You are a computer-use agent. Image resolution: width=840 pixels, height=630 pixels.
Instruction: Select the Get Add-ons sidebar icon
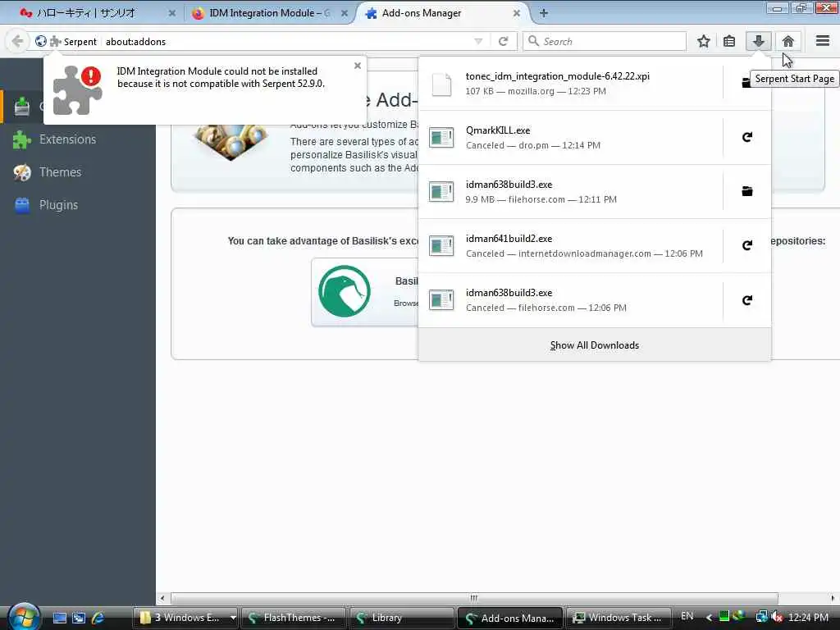(x=22, y=107)
